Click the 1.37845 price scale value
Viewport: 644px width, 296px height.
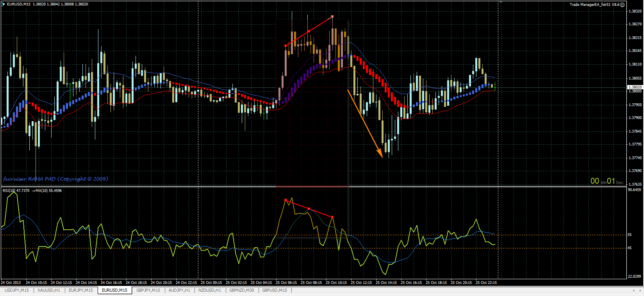pos(635,131)
